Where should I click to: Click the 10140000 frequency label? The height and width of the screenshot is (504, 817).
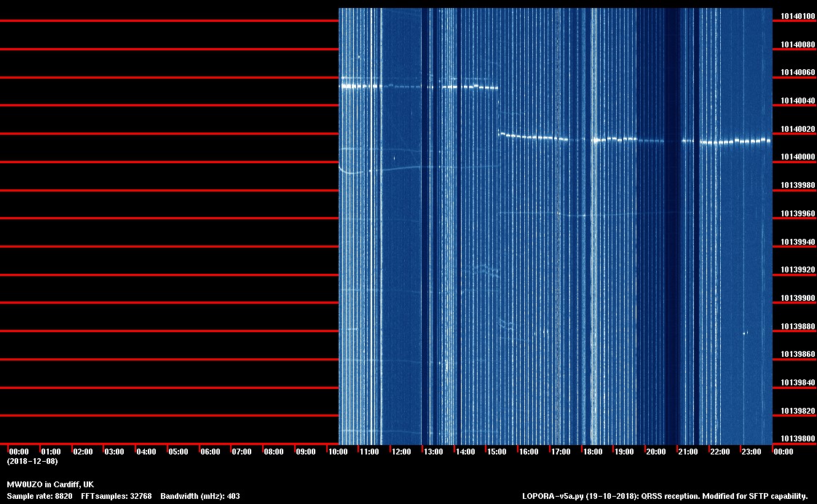pyautogui.click(x=797, y=157)
